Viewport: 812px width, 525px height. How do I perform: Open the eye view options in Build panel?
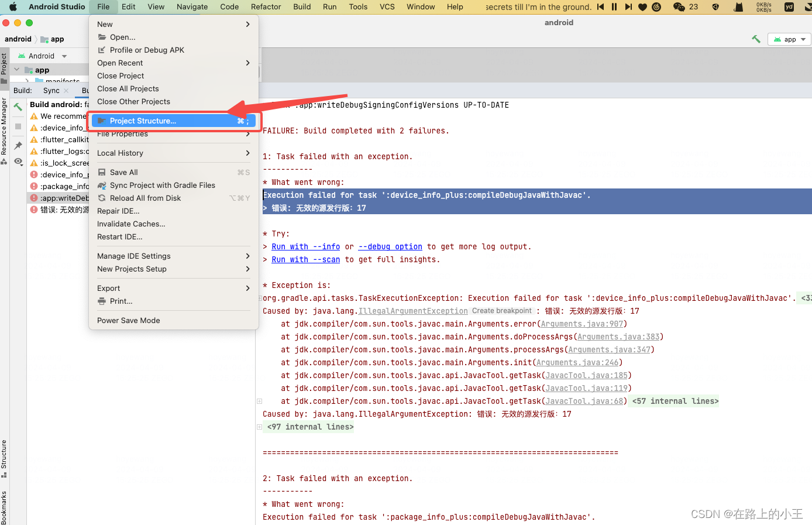click(18, 161)
